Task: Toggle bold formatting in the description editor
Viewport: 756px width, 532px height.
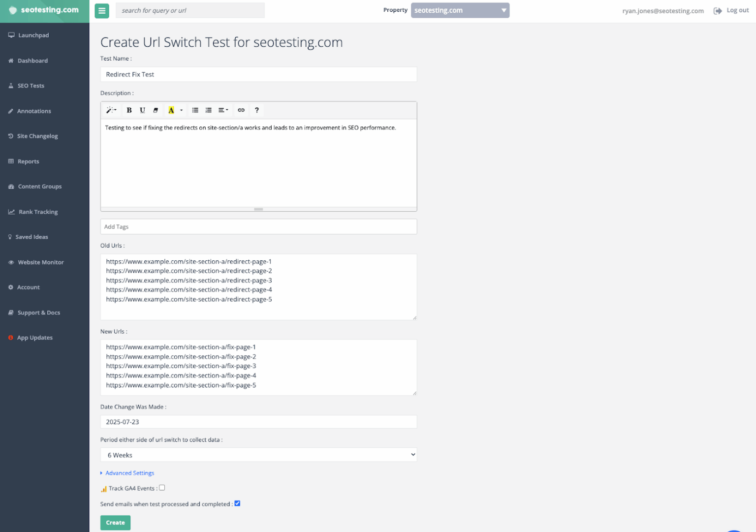Action: (128, 110)
